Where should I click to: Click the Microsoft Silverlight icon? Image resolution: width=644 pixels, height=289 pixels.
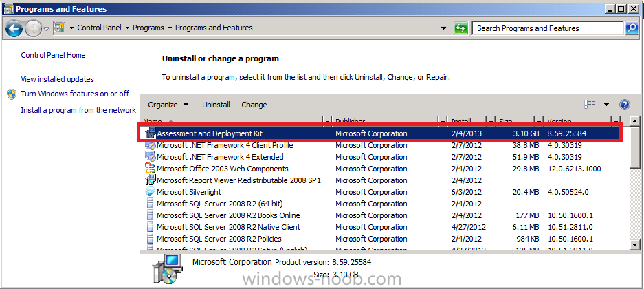(151, 191)
